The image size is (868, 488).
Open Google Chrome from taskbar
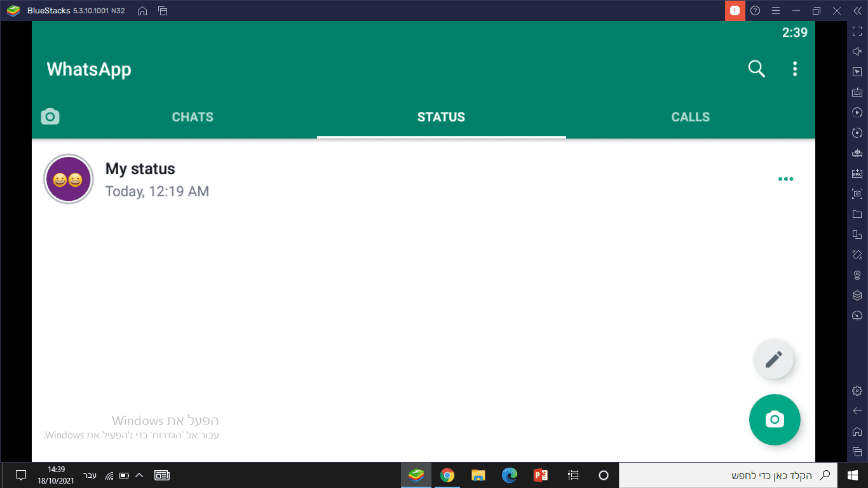447,475
